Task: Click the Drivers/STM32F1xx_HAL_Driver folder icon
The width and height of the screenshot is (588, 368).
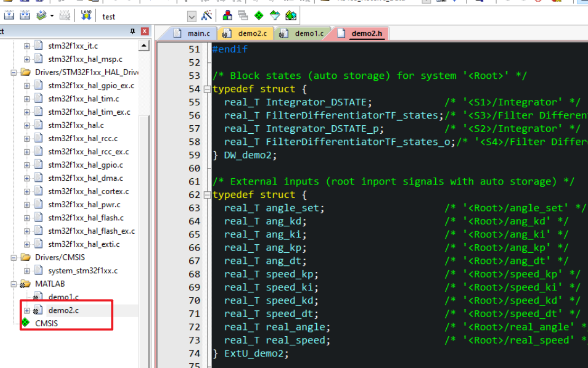Action: (x=25, y=72)
